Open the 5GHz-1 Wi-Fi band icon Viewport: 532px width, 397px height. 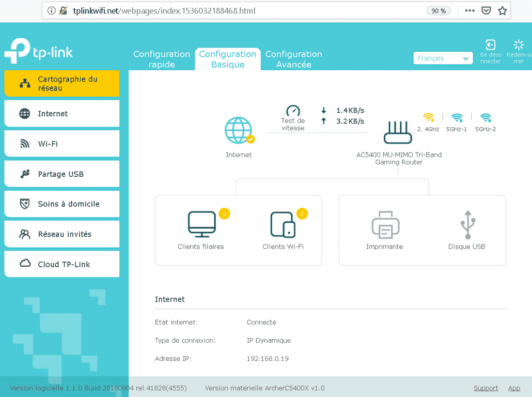click(x=457, y=117)
